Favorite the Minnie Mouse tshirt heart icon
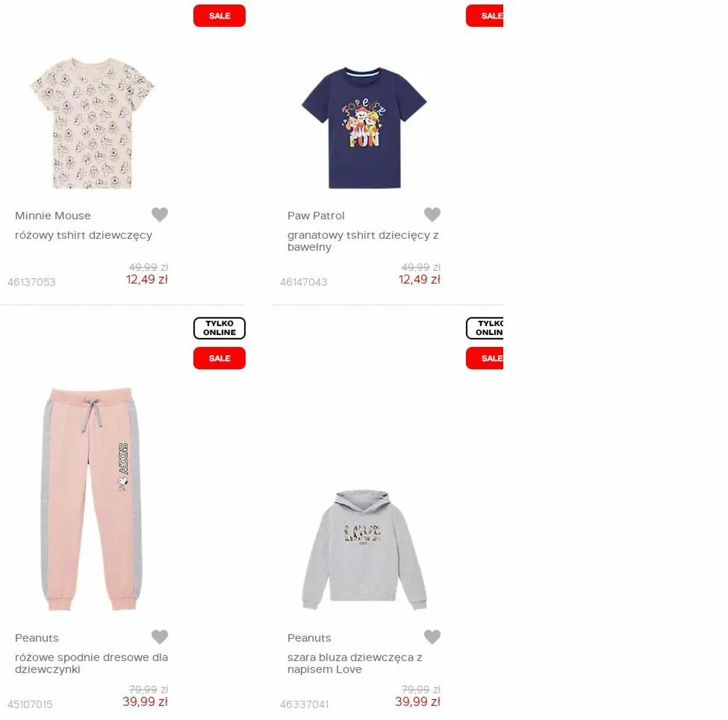 pos(160,215)
